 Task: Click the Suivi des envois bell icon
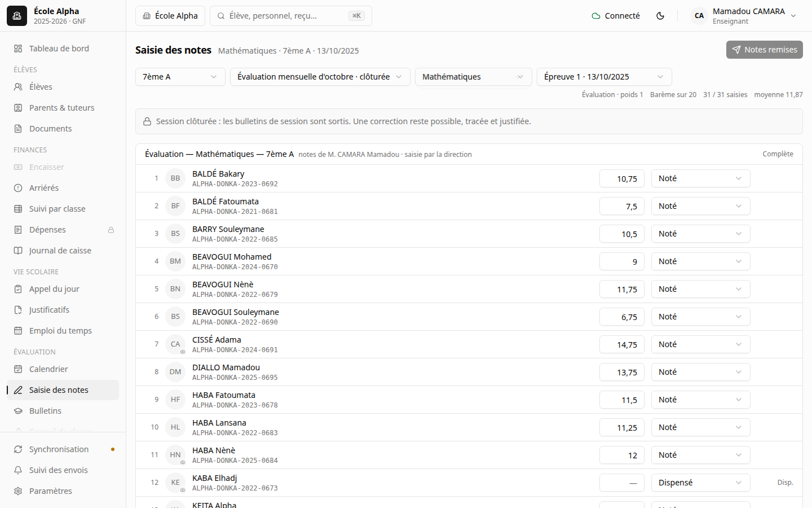18,470
